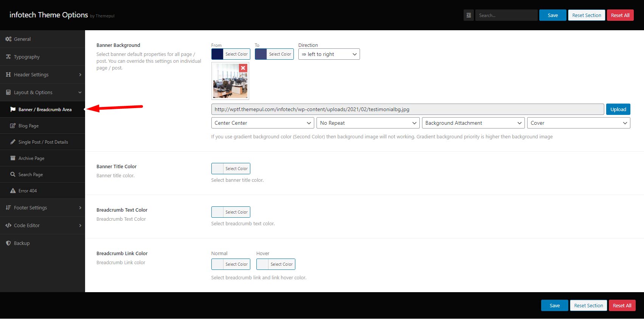This screenshot has width=644, height=319.
Task: Click the bottom Reset Section button
Action: (x=588, y=305)
